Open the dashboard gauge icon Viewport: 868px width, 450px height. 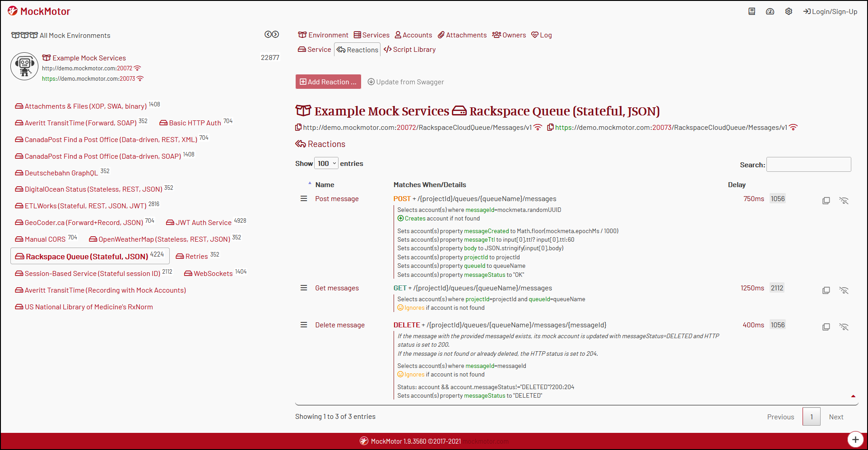[x=770, y=11]
